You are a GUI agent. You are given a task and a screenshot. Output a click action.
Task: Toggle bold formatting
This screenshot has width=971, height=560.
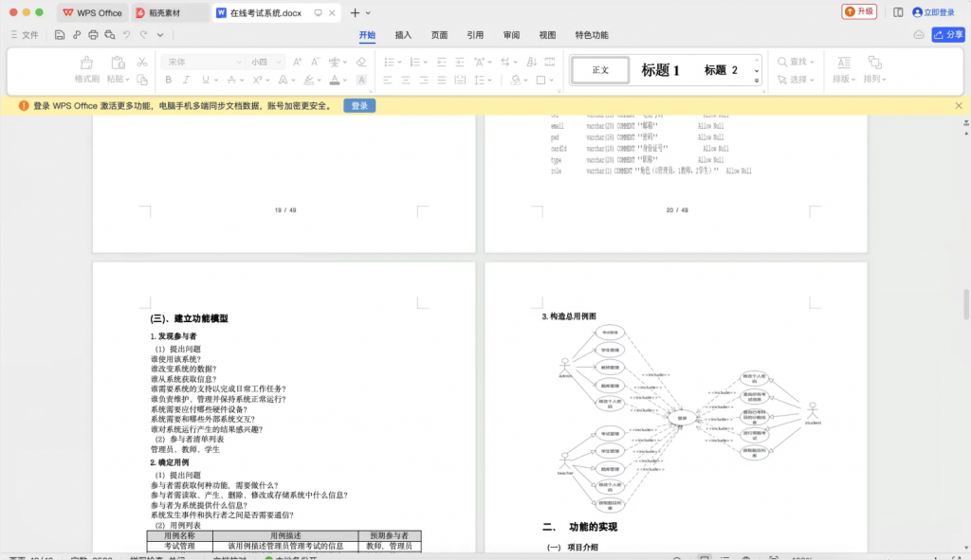click(168, 80)
